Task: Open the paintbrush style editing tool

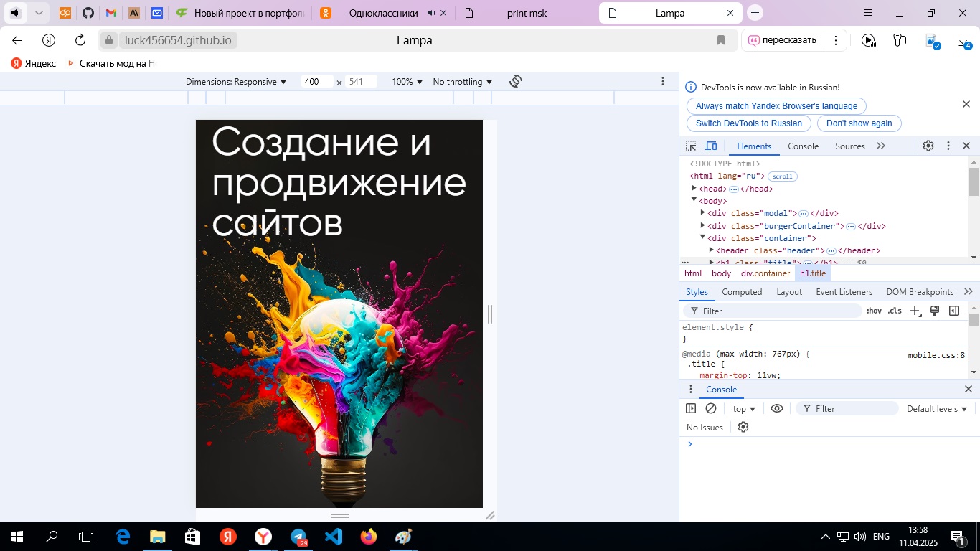Action: 935,311
